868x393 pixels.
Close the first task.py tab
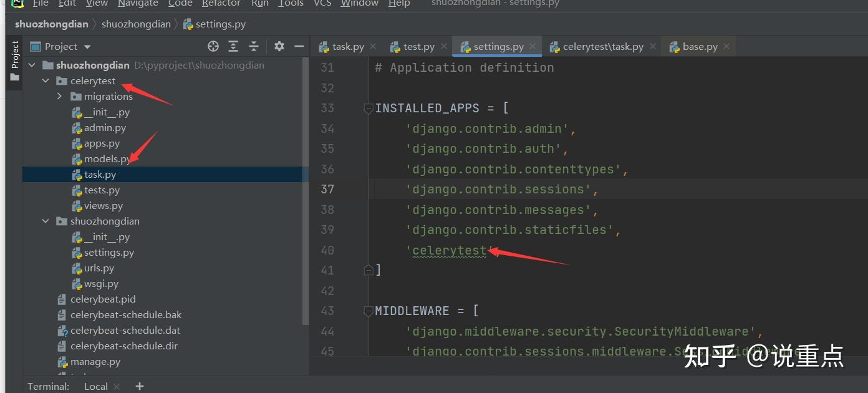[373, 46]
